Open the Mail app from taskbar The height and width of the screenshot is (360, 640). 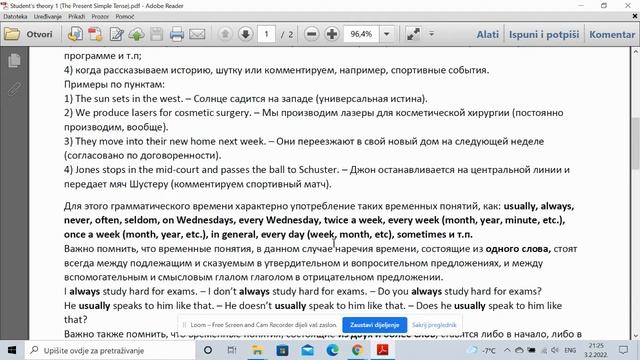pos(307,350)
